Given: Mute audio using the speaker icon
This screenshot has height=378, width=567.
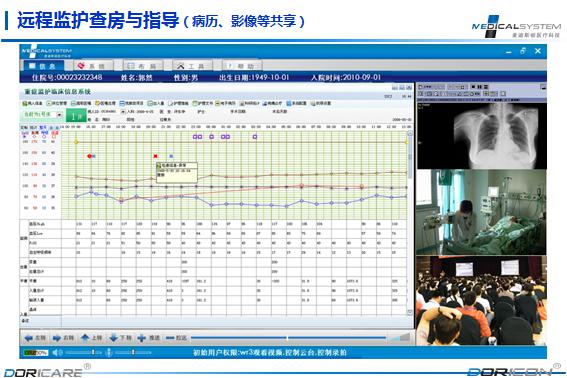Looking at the screenshot, I should [57, 352].
